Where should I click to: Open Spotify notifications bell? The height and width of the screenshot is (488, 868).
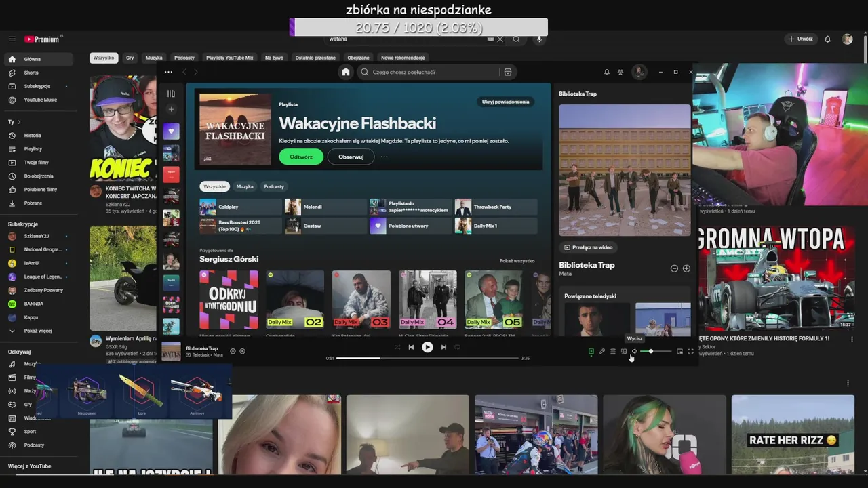click(606, 72)
